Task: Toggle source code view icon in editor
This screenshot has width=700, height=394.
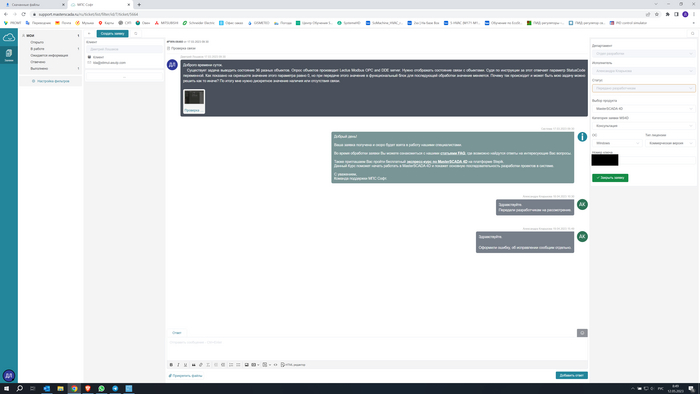Action: tap(275, 365)
